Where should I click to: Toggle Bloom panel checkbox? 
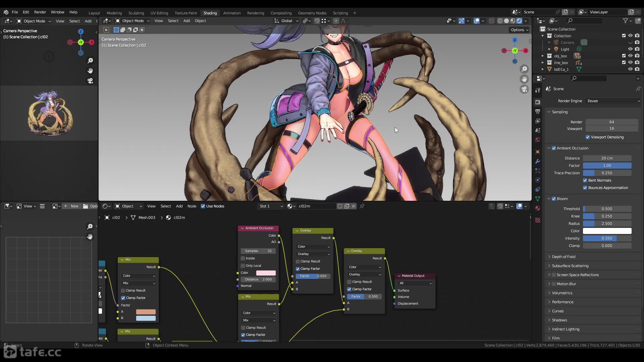pos(554,199)
